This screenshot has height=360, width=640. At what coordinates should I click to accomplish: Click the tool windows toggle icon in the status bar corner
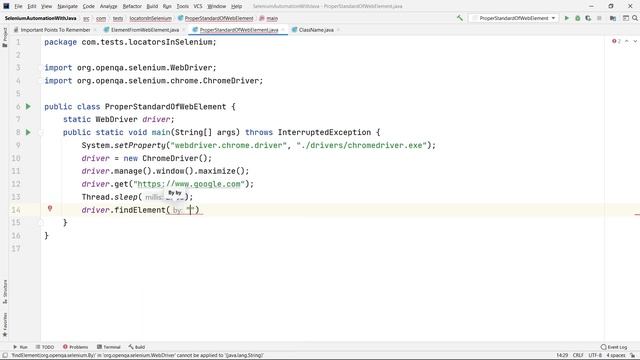click(5, 355)
